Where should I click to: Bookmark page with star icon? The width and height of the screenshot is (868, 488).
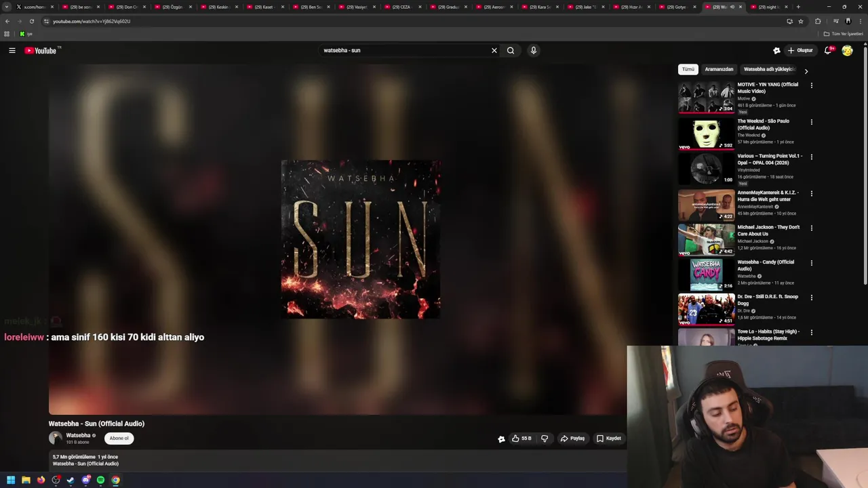tap(801, 21)
